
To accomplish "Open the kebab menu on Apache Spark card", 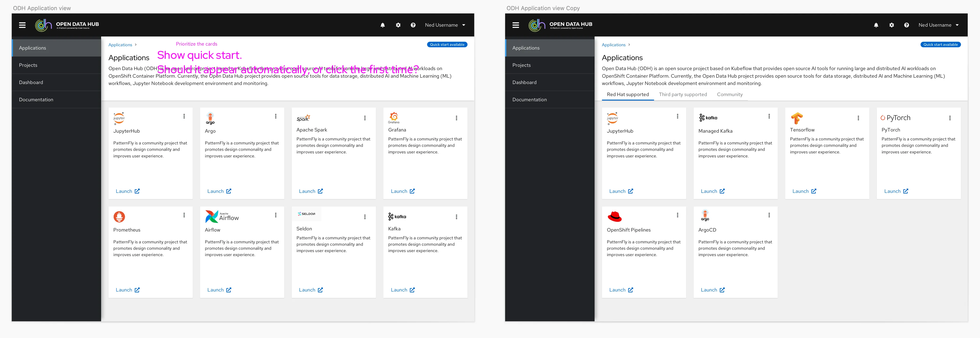I will 365,118.
